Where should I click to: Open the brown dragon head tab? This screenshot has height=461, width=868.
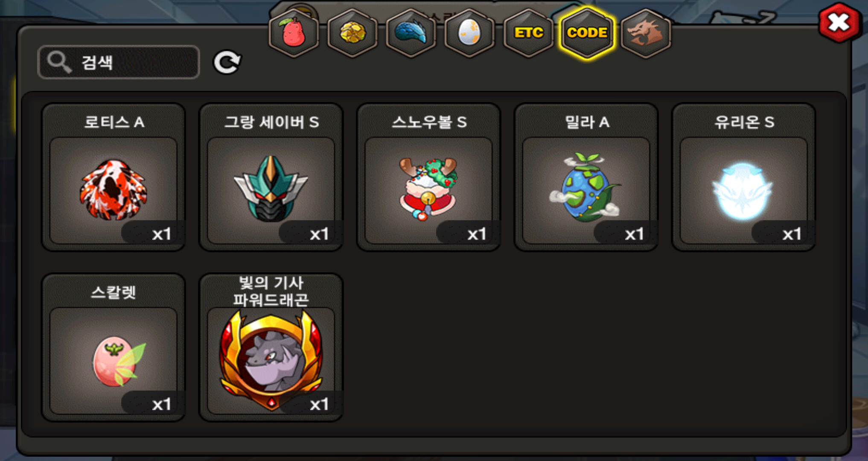[x=646, y=33]
